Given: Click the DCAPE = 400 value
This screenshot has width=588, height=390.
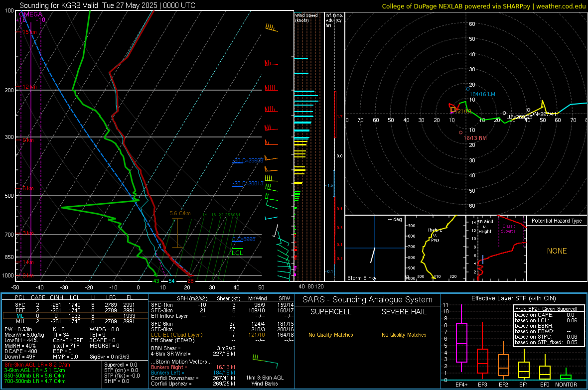Looking at the screenshot, I should pyautogui.click(x=21, y=351).
